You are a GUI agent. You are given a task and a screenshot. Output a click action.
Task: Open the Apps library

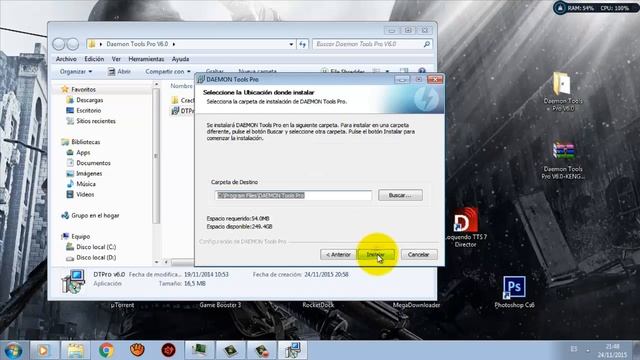83,153
